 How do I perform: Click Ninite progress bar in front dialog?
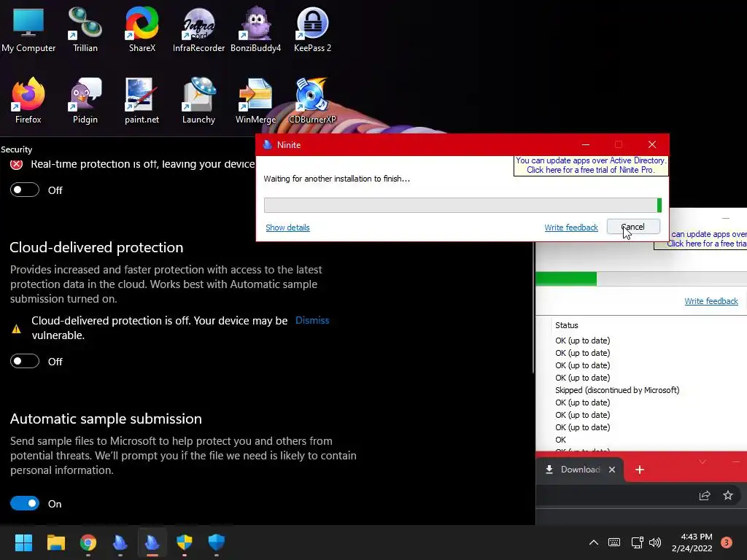462,205
